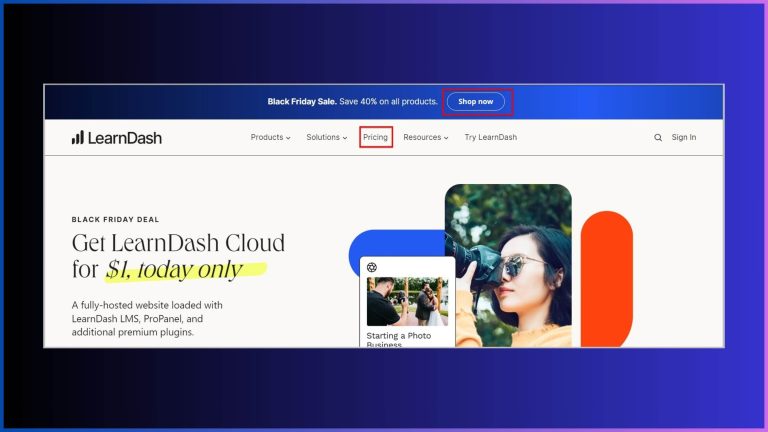Open the Products menu
The height and width of the screenshot is (432, 768).
pos(266,137)
